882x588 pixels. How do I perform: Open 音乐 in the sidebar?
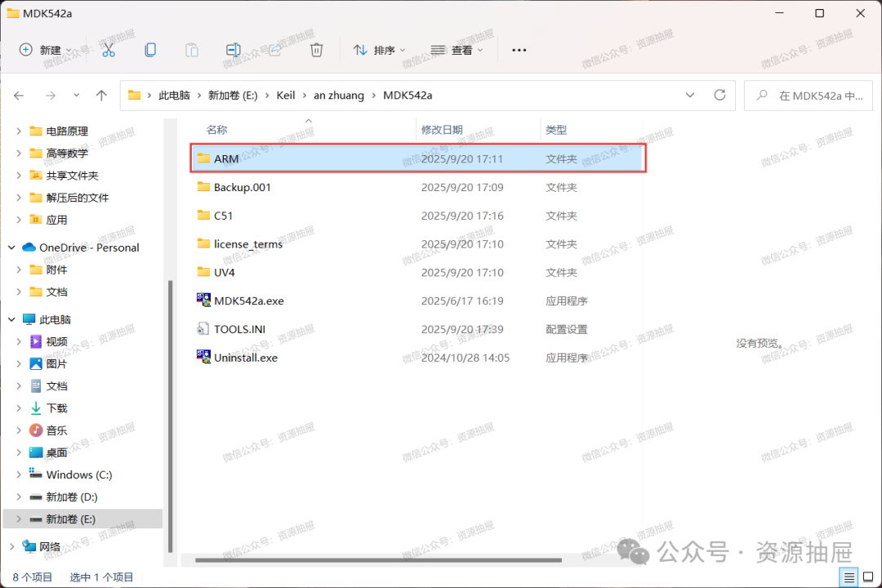tap(56, 430)
